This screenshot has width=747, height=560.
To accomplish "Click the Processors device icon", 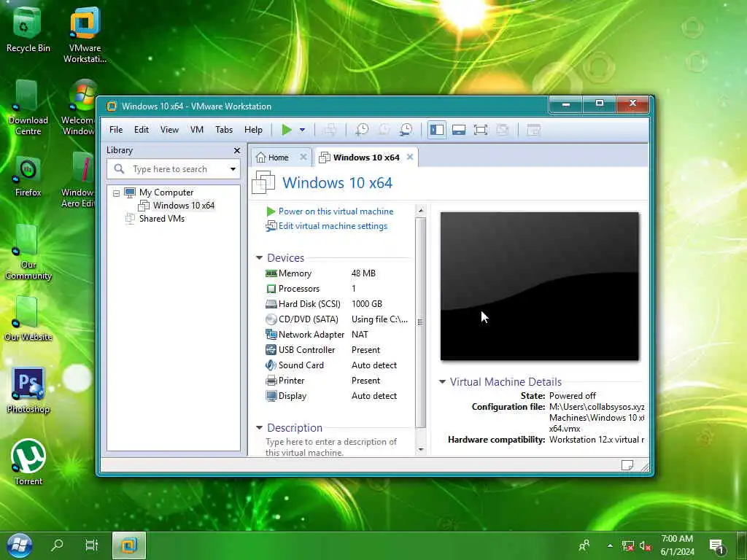I will pyautogui.click(x=271, y=289).
